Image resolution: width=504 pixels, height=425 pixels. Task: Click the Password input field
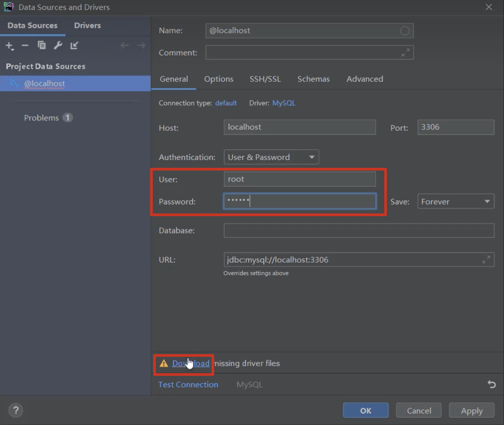coord(300,201)
